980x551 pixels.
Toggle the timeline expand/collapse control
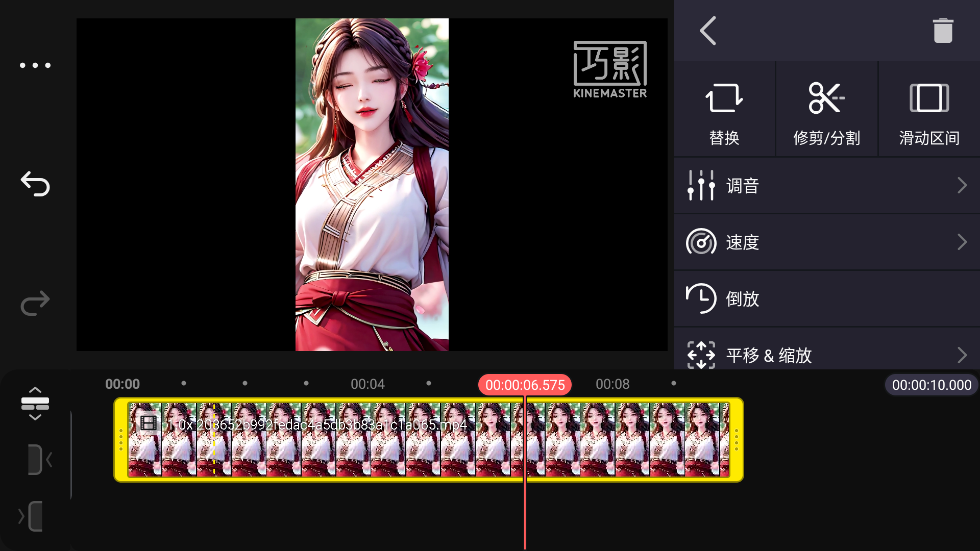(35, 404)
